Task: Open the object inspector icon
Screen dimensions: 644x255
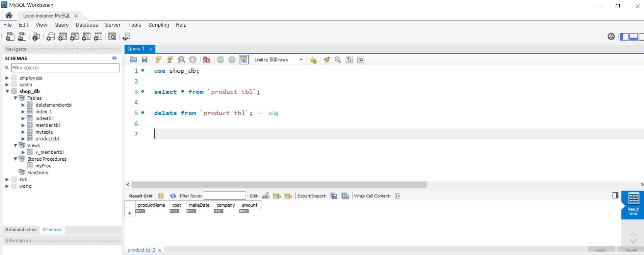Action: pyautogui.click(x=36, y=37)
